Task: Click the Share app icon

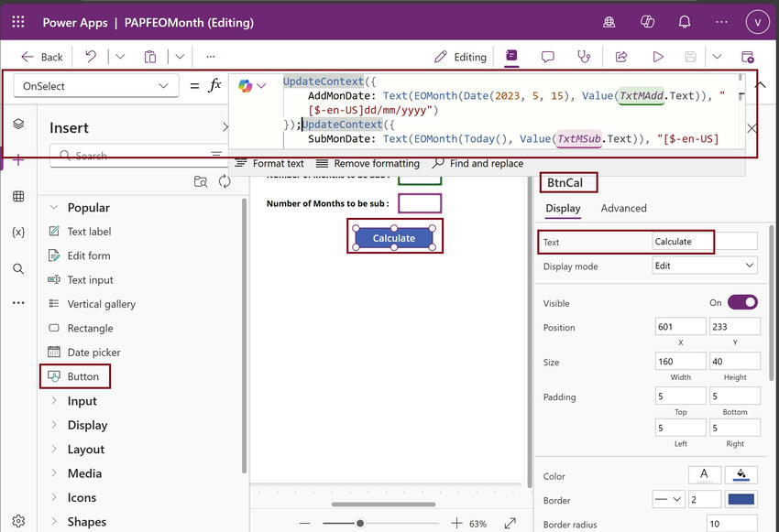Action: tap(621, 57)
